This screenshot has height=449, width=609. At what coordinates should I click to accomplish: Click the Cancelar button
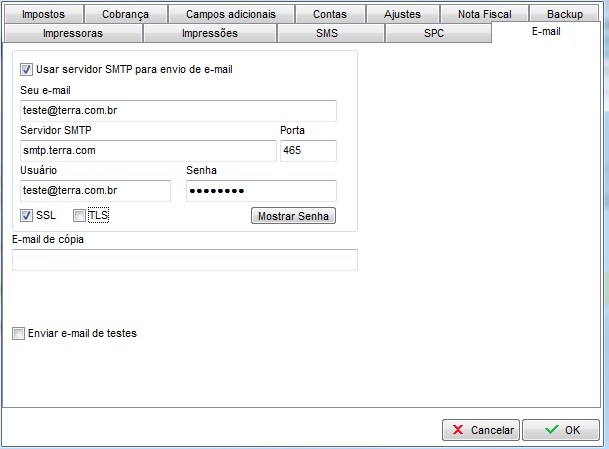pyautogui.click(x=480, y=430)
